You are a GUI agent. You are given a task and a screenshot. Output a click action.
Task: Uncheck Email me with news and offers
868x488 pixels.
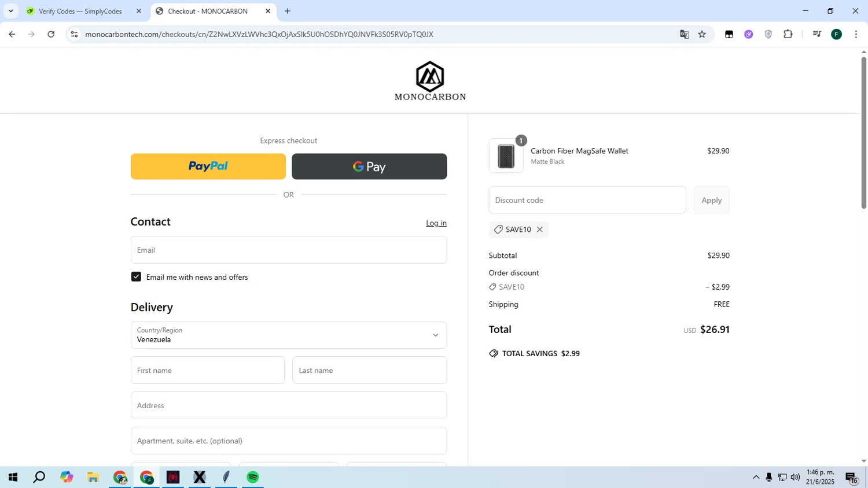(x=136, y=277)
